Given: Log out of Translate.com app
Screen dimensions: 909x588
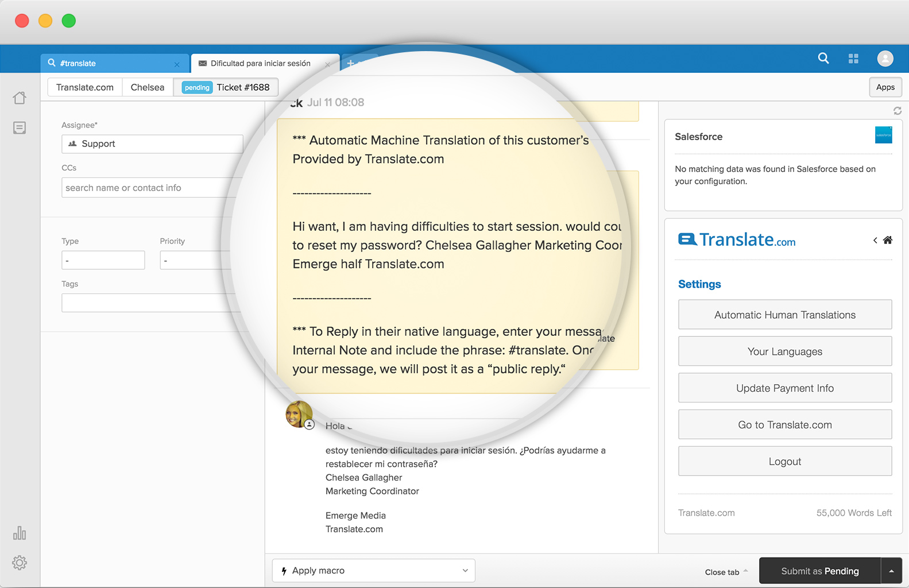Looking at the screenshot, I should pyautogui.click(x=785, y=462).
